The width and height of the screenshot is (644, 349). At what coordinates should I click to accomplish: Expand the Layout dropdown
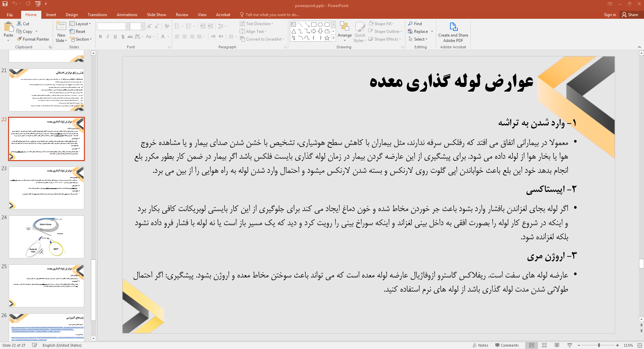pyautogui.click(x=80, y=24)
